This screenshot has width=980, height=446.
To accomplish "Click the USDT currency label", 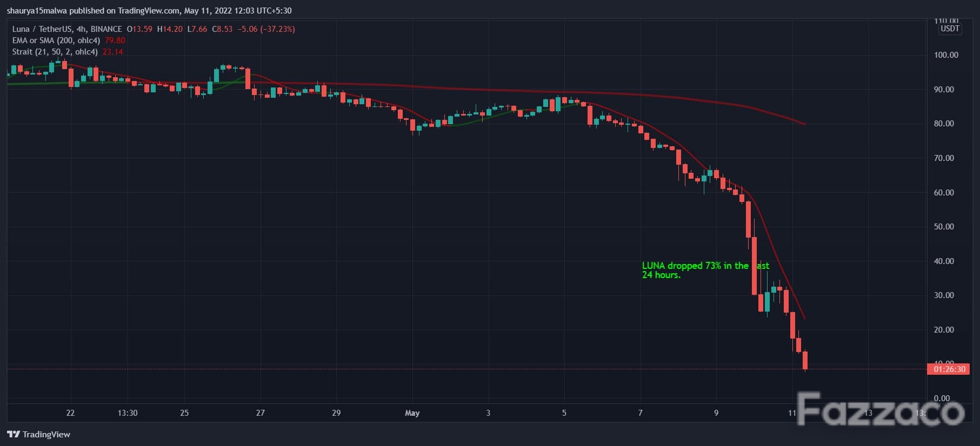I will coord(950,29).
